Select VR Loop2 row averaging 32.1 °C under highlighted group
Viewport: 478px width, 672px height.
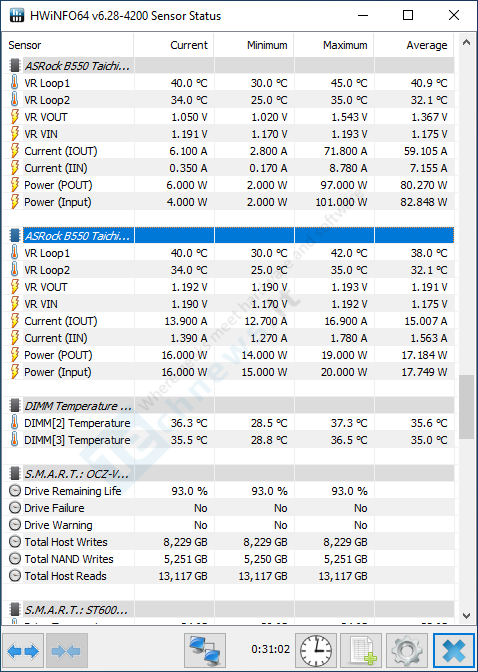click(x=228, y=270)
